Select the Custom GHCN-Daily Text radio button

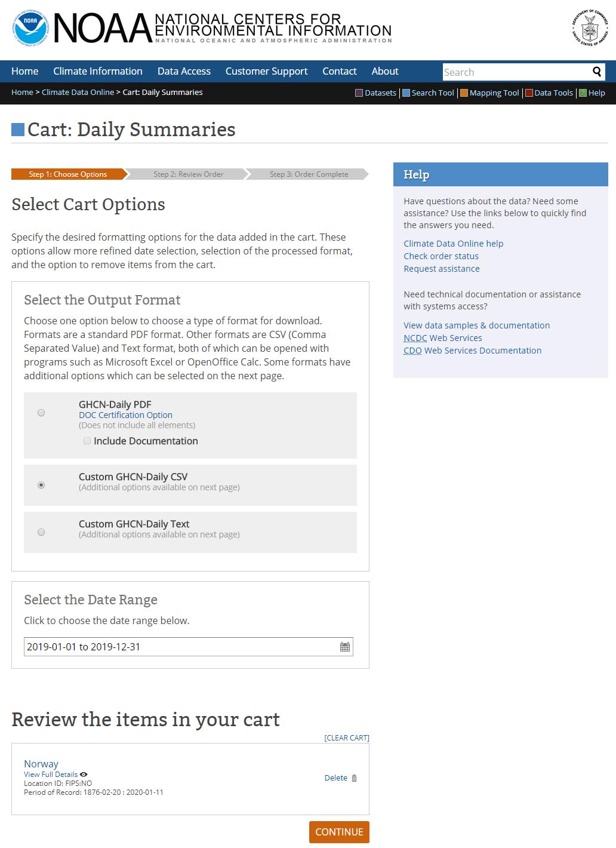(x=41, y=532)
